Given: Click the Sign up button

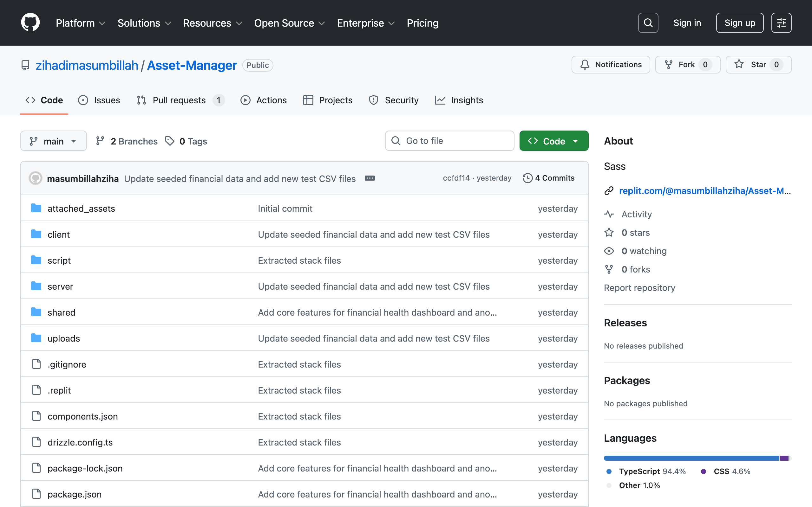Looking at the screenshot, I should [x=740, y=23].
